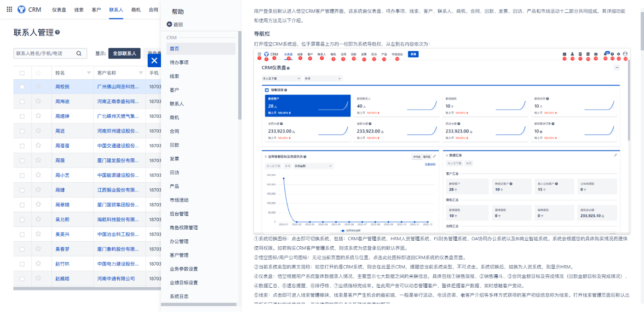Open customer 中国电力建设股份 link

118,264
